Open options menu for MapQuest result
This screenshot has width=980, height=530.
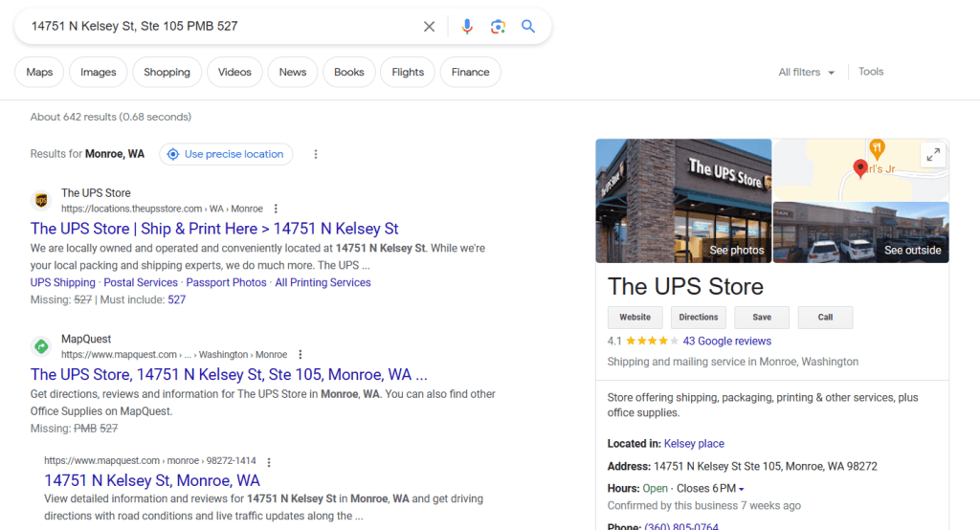301,355
